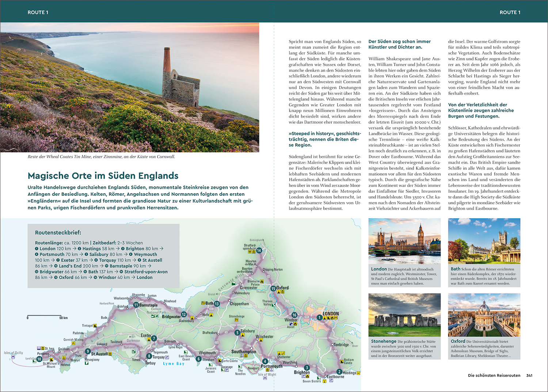Screen dimensions: 548x392
Task: Select route stop 15 beside Oxford
Action: click(x=273, y=288)
